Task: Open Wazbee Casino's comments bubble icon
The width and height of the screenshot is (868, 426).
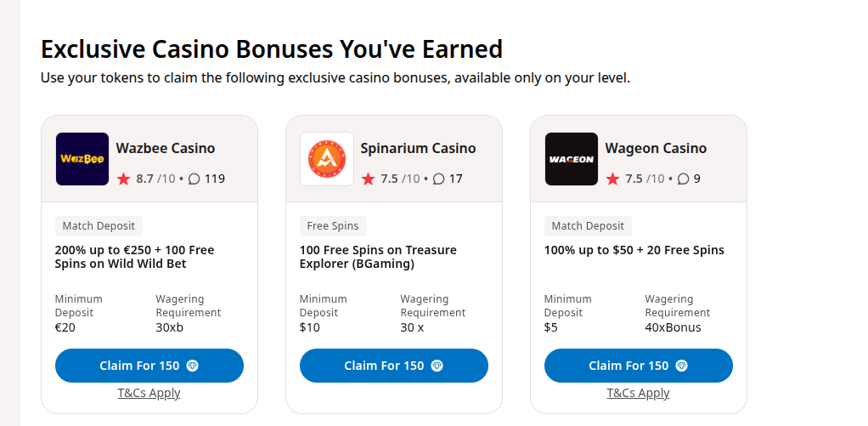Action: pos(194,179)
